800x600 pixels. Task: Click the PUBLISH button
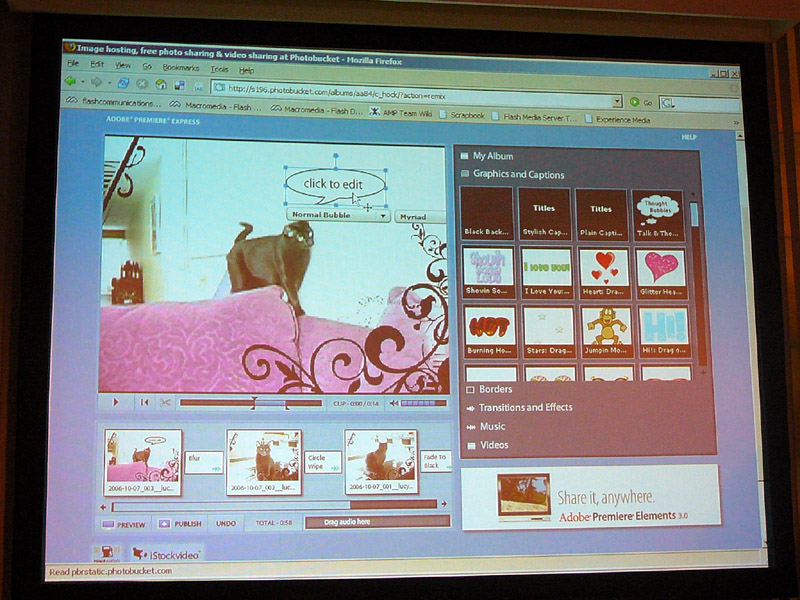(180, 524)
